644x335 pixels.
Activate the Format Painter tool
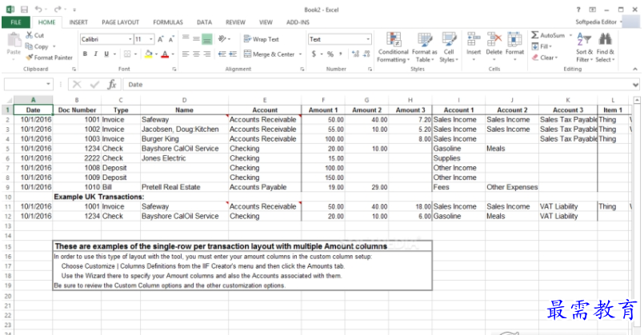49,58
